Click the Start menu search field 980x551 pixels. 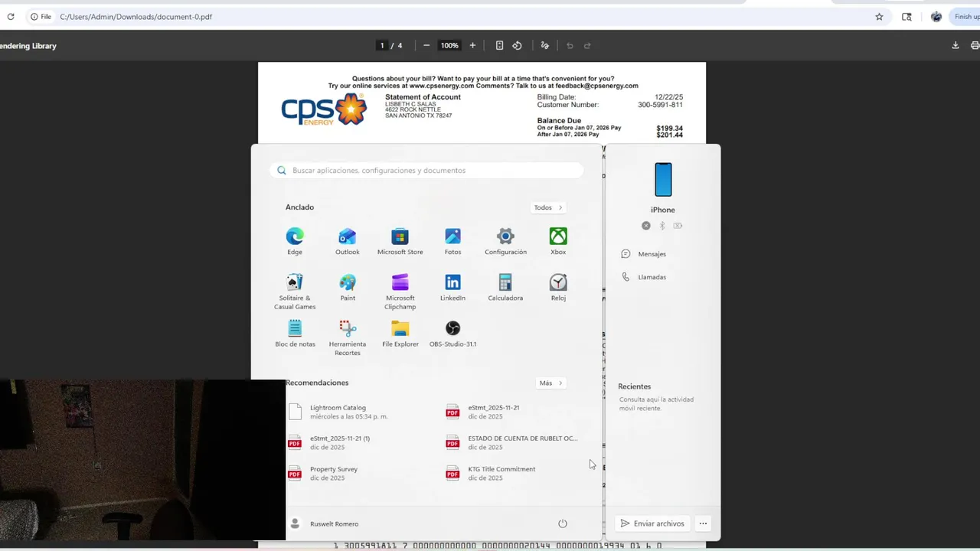426,171
